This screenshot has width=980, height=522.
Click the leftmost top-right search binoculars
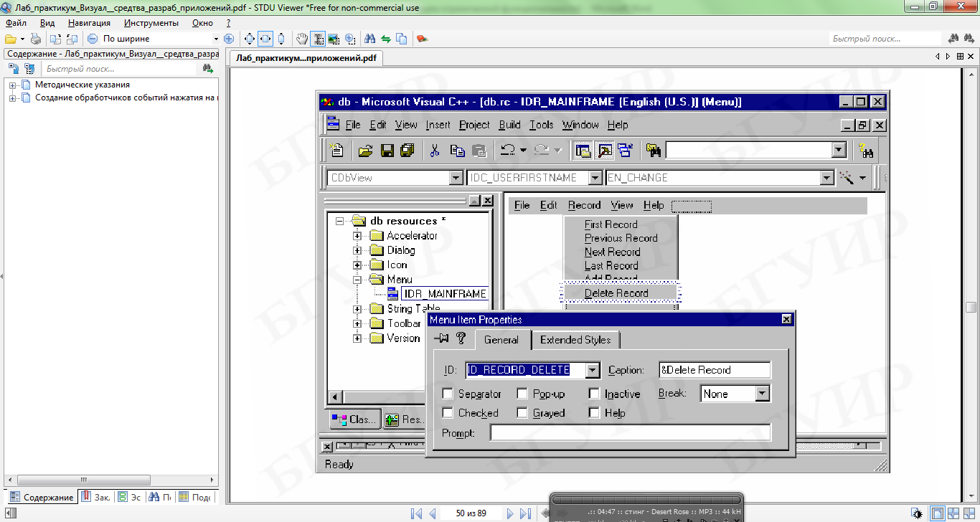[954, 39]
